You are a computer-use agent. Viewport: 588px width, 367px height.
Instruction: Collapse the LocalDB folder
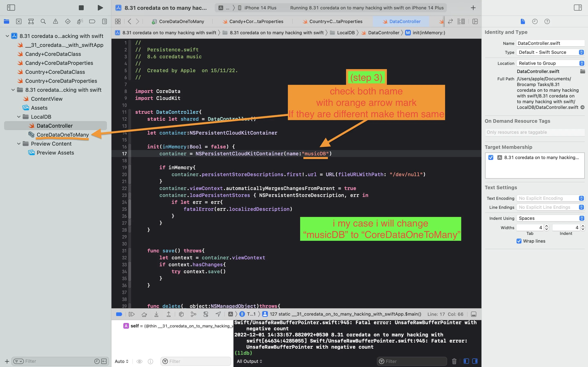click(19, 117)
